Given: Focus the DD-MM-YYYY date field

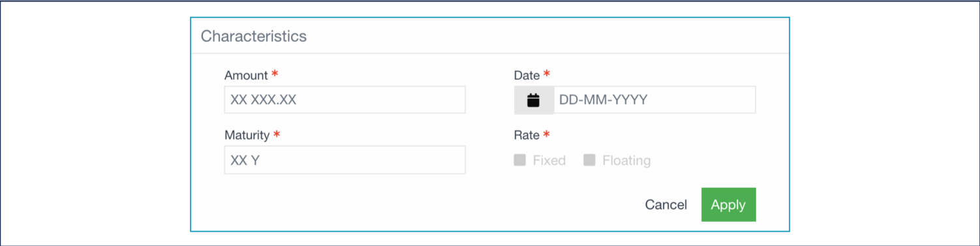Looking at the screenshot, I should coord(654,100).
